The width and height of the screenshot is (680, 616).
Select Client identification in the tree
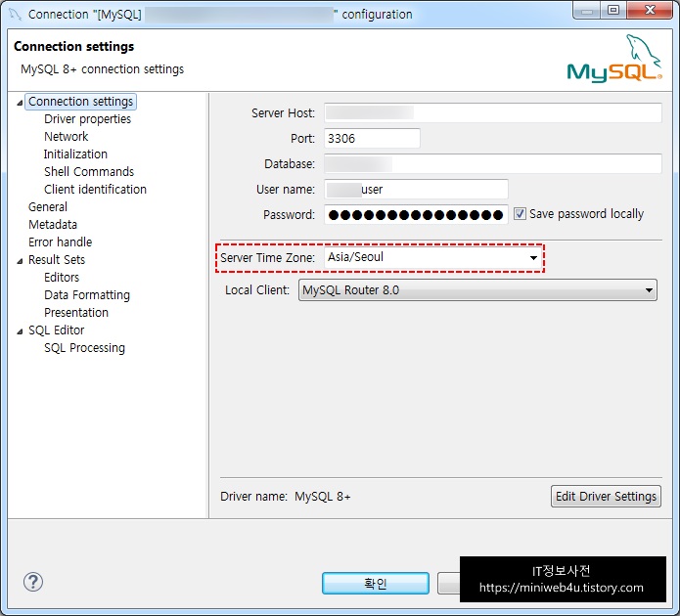click(x=95, y=190)
